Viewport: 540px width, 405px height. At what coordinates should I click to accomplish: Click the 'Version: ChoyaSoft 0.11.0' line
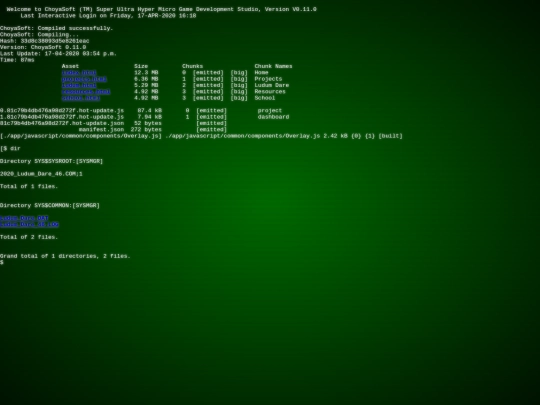(x=43, y=47)
